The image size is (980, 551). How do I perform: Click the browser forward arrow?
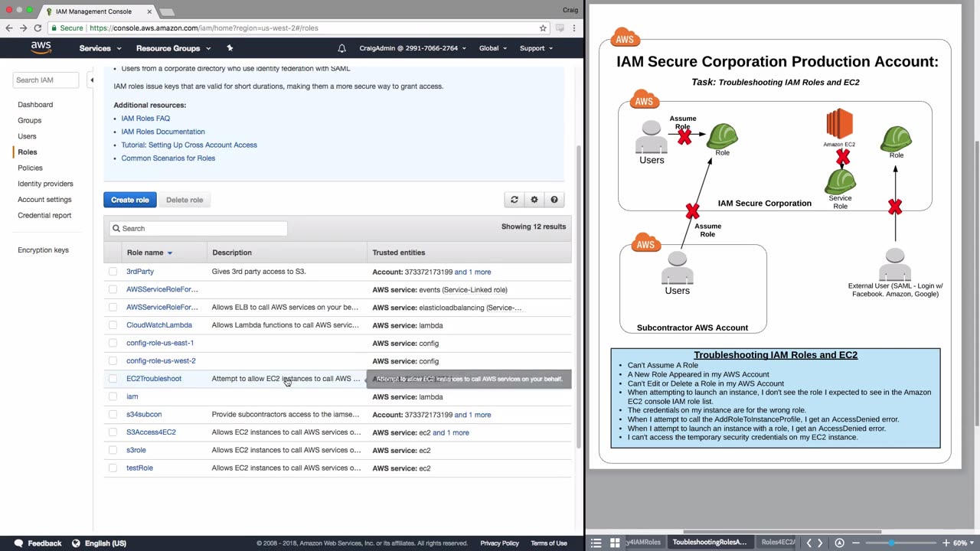(23, 28)
